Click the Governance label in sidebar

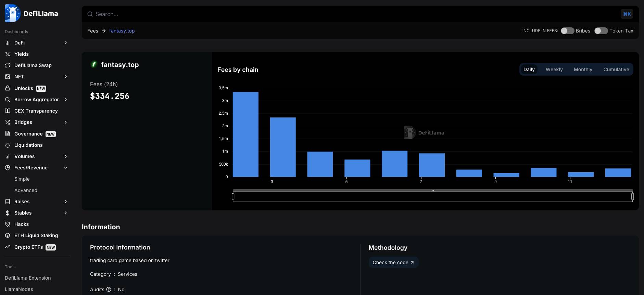click(28, 134)
